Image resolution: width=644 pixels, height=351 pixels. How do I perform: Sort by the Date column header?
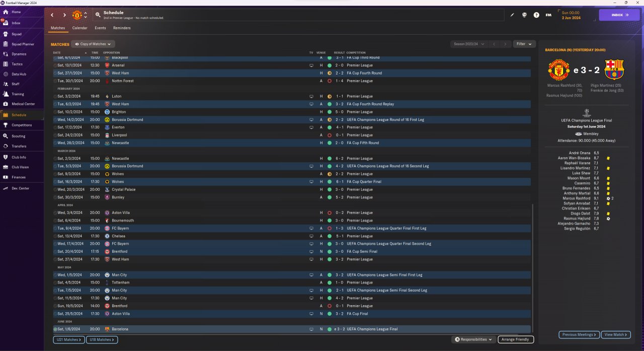coord(57,53)
